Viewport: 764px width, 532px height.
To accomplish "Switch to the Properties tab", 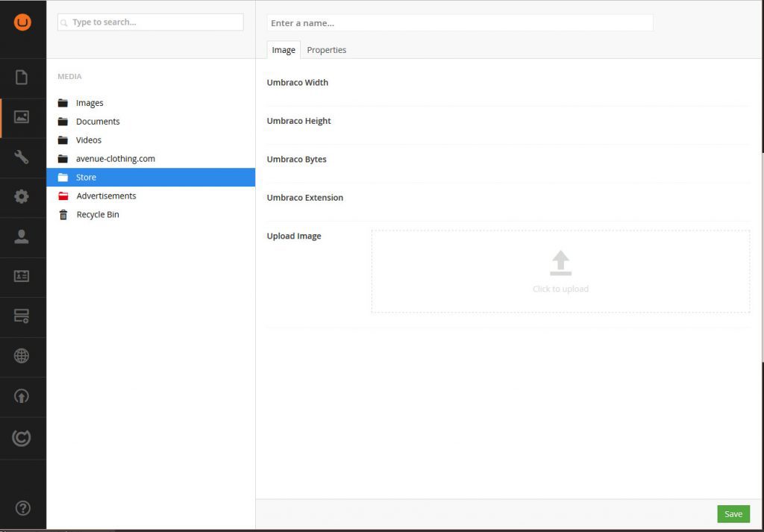I will (327, 49).
